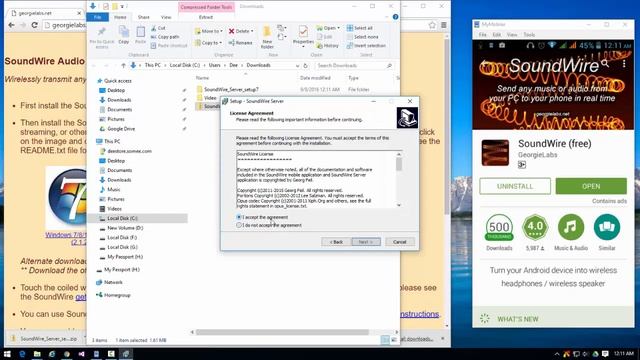640x360 pixels.
Task: Click the Home ribbon tab
Action: pos(120,17)
